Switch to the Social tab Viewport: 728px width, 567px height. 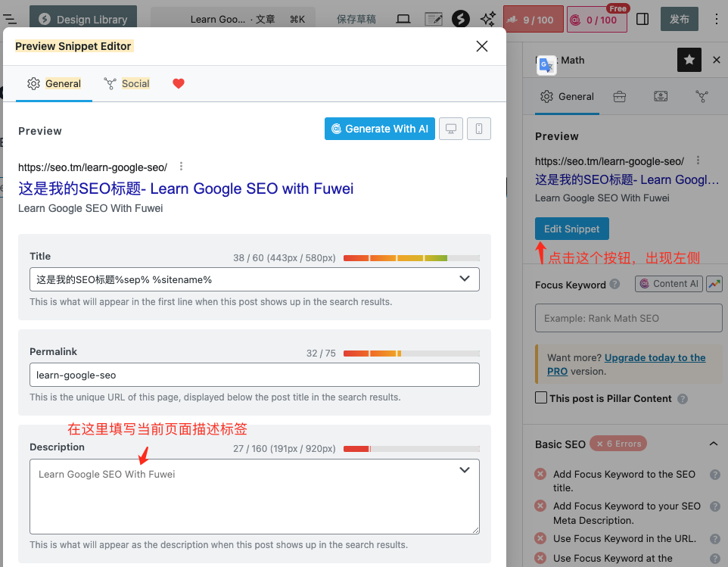[126, 83]
